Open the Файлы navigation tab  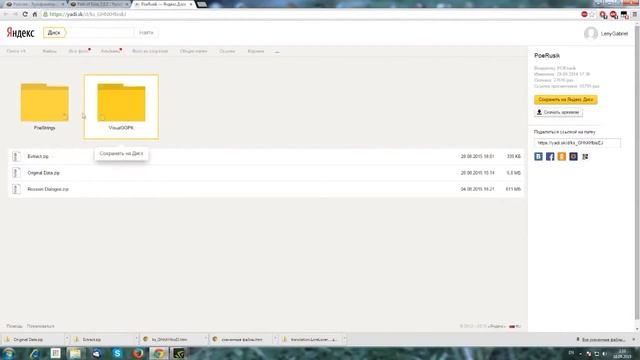(49, 51)
